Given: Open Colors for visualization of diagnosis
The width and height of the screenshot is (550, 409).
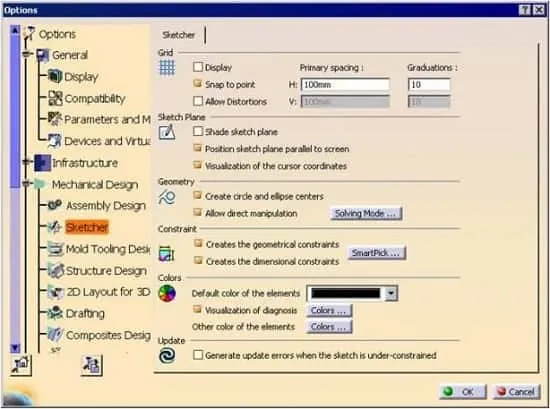Looking at the screenshot, I should [329, 311].
